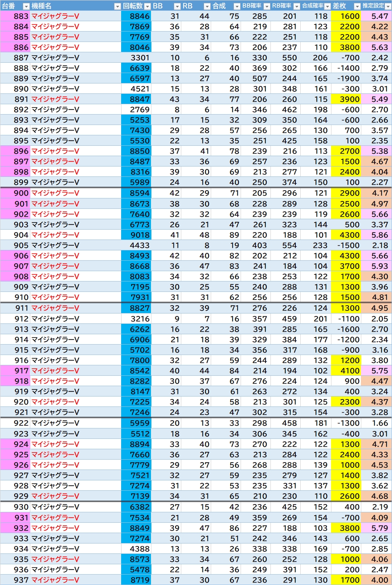
Task: Open the RB確率 column filter dropdown
Action: pos(297,6)
